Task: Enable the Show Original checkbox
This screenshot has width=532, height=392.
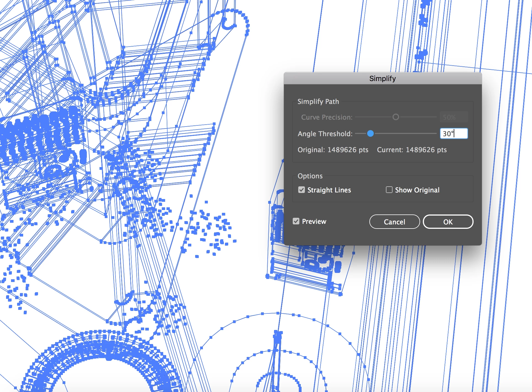Action: tap(389, 190)
